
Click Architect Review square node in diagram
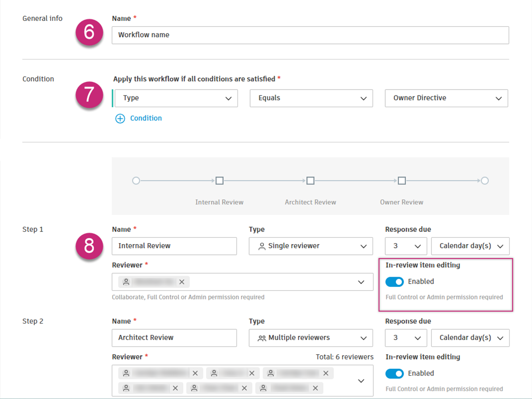[x=310, y=181]
